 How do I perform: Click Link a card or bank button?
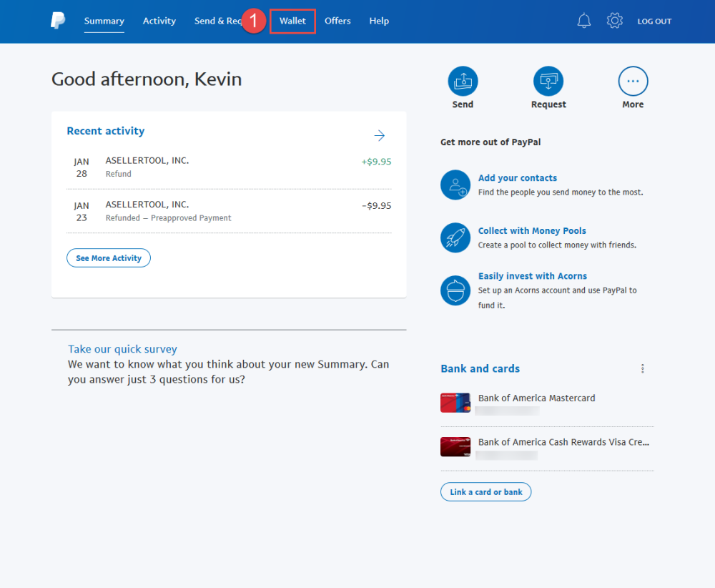coord(485,491)
